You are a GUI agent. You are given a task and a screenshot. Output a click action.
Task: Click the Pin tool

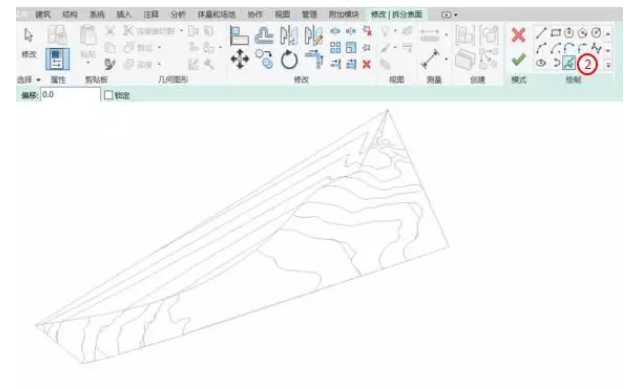pyautogui.click(x=366, y=48)
